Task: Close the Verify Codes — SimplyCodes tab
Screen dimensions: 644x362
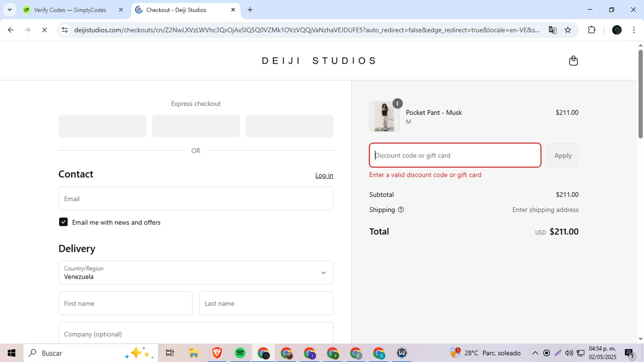Action: click(121, 9)
